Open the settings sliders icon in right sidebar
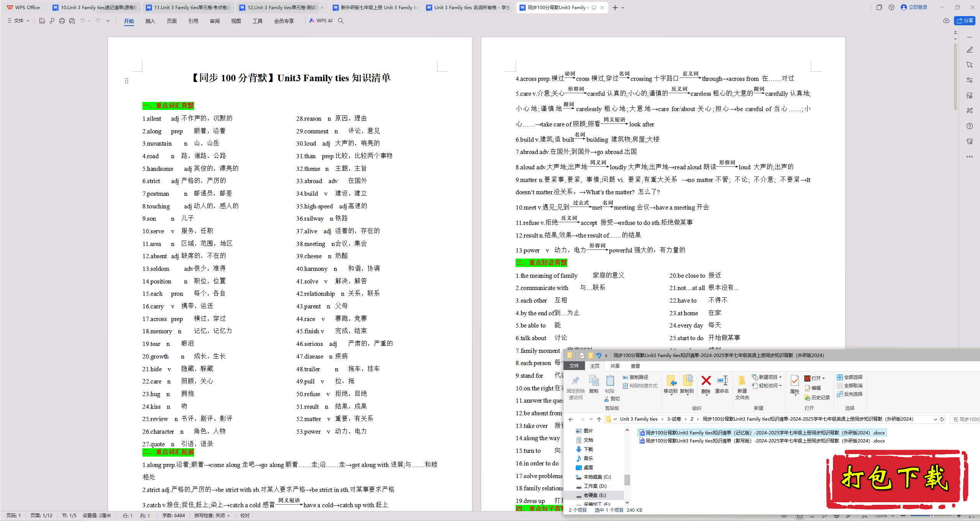The width and height of the screenshot is (980, 521). click(x=970, y=80)
